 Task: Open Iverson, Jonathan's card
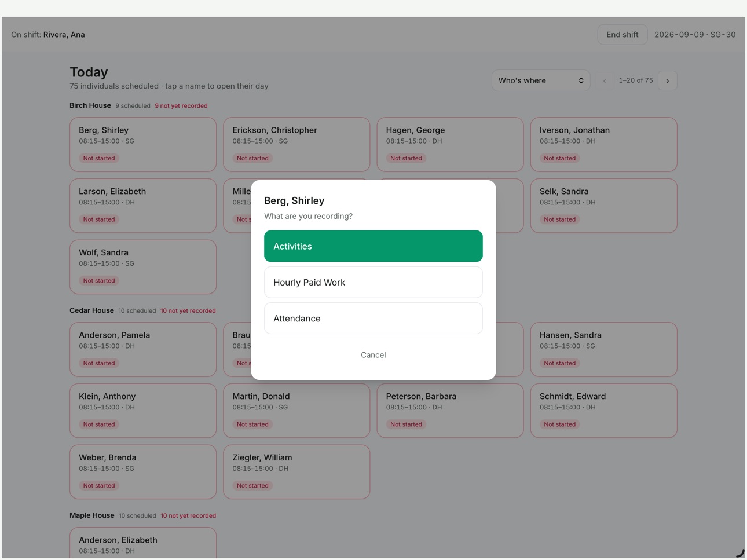point(603,144)
